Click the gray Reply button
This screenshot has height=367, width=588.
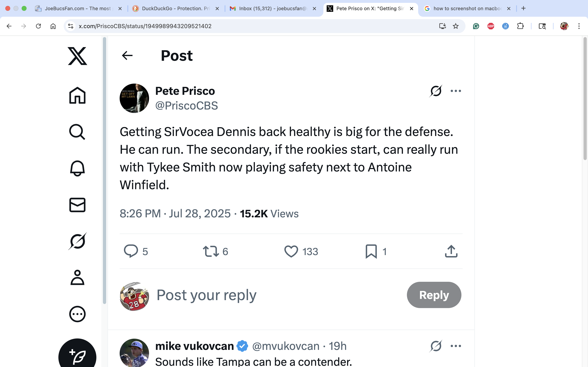click(434, 295)
